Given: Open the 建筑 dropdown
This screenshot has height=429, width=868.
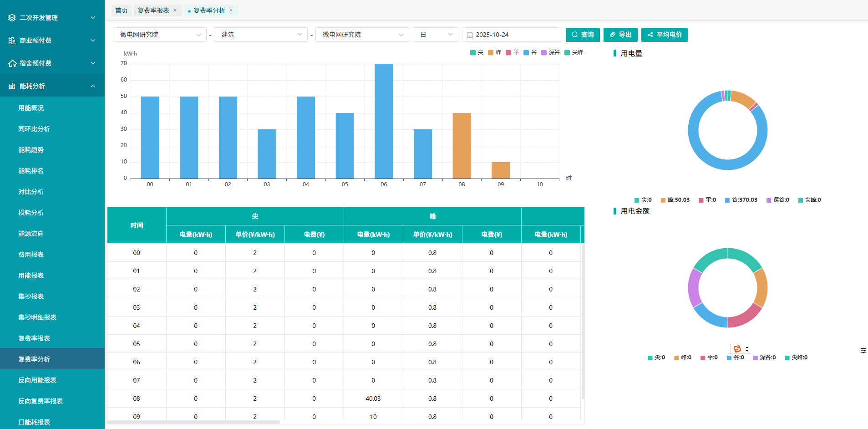Looking at the screenshot, I should tap(260, 35).
